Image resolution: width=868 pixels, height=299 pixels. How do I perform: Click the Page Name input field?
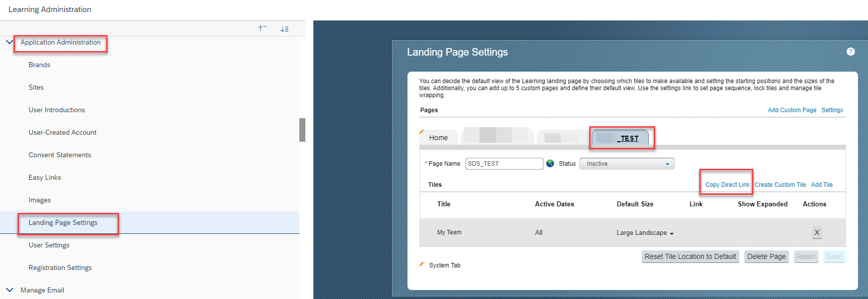click(504, 164)
